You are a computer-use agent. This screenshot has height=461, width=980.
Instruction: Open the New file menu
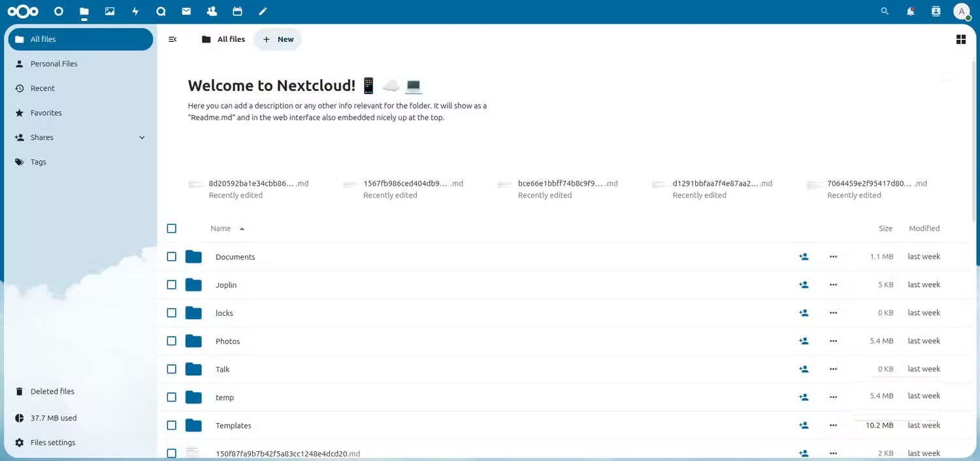coord(277,39)
